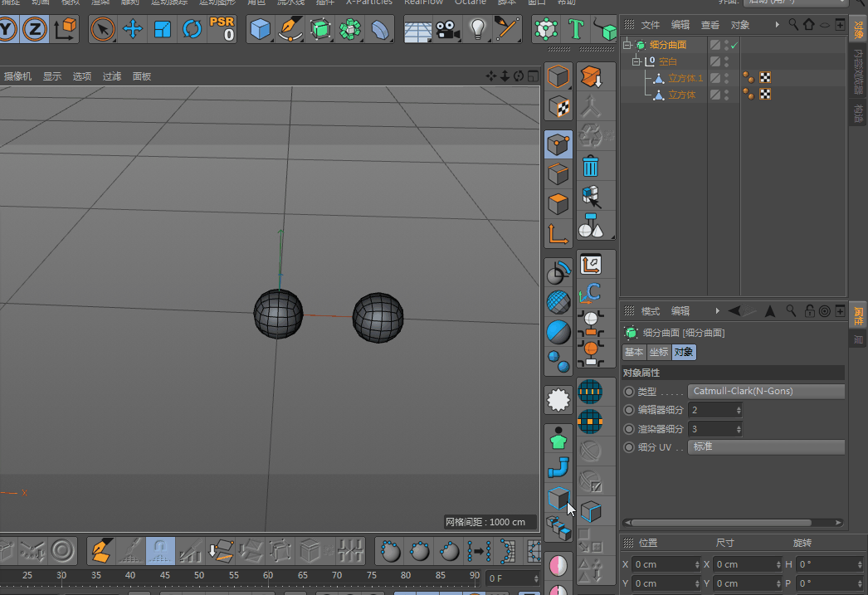Click the Polygon Pen tool icon
This screenshot has width=868, height=595.
point(100,551)
